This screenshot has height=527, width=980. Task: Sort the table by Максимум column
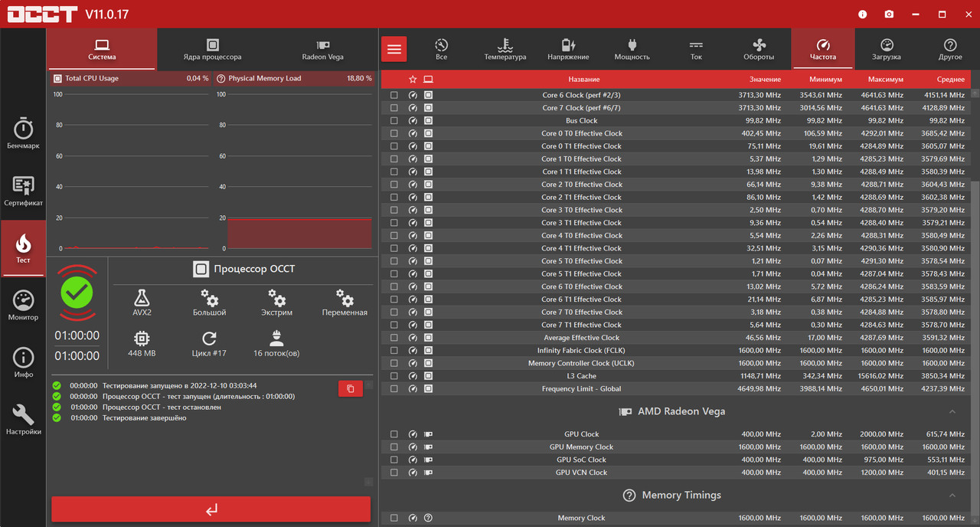pyautogui.click(x=886, y=79)
